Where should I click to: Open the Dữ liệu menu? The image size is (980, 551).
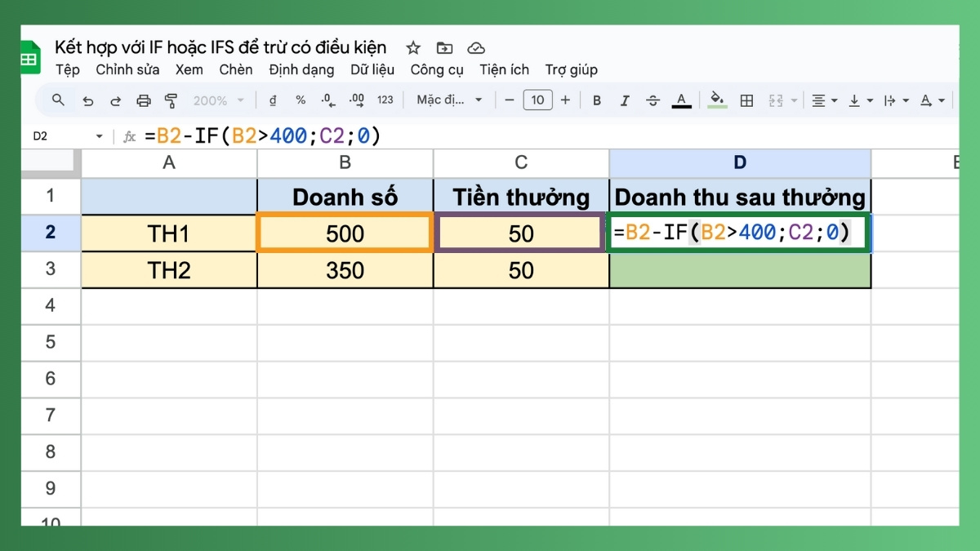[372, 70]
